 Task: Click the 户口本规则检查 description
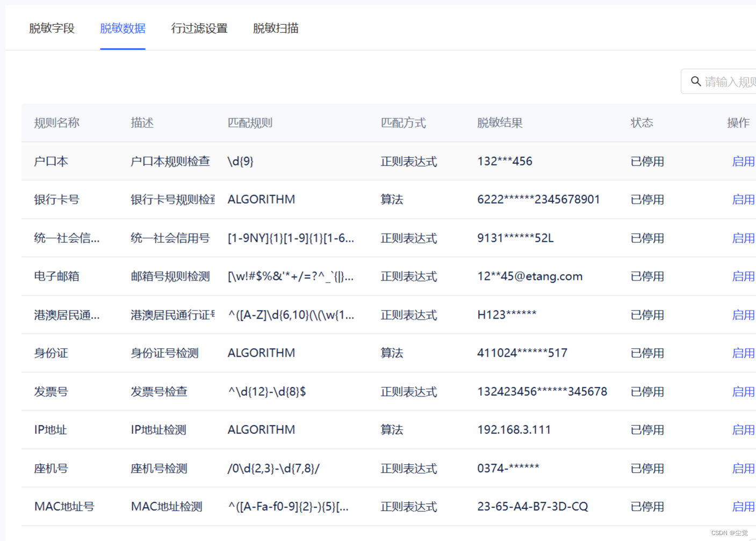coord(170,161)
